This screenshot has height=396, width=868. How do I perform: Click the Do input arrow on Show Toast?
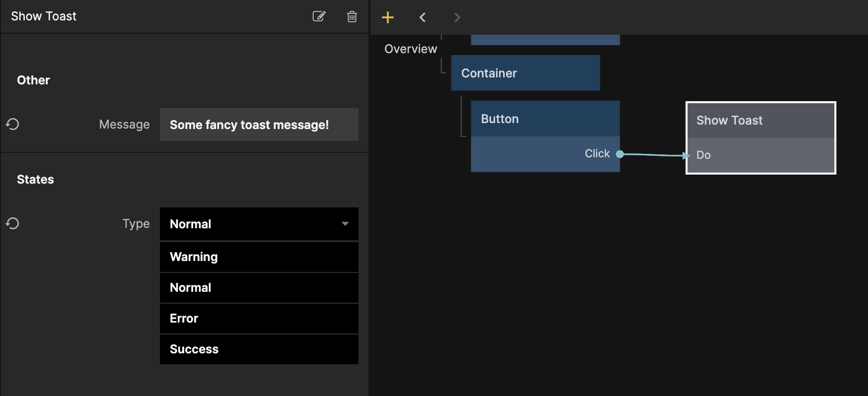[686, 155]
